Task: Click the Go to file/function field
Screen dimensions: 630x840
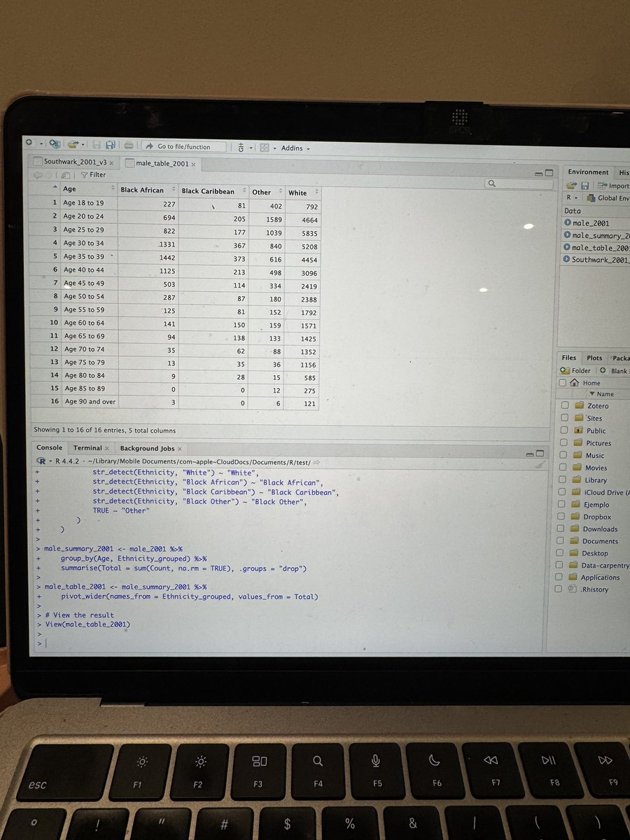Action: 185,146
